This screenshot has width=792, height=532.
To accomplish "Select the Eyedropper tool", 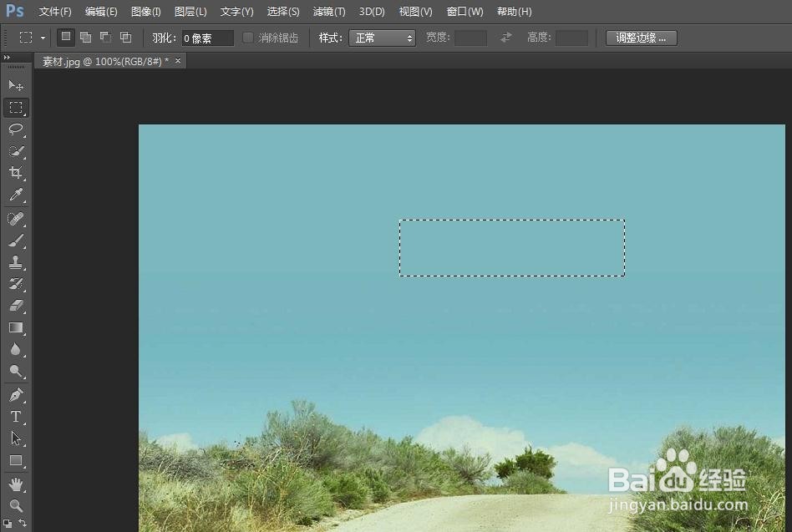I will pyautogui.click(x=16, y=195).
